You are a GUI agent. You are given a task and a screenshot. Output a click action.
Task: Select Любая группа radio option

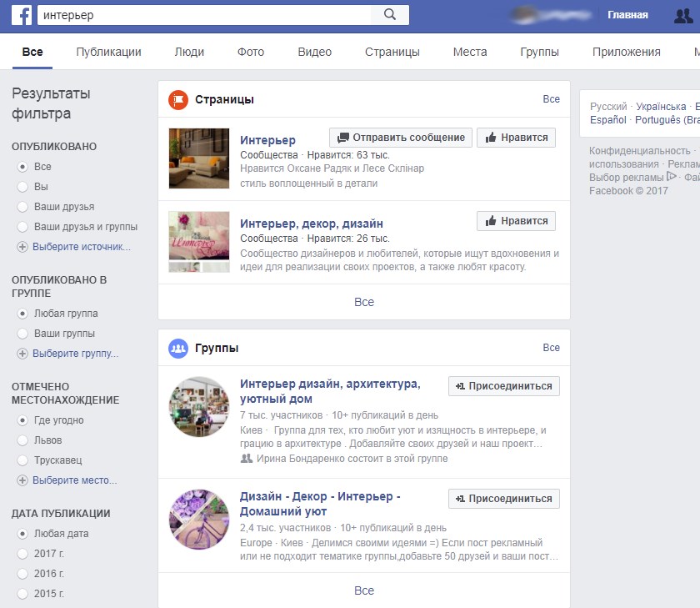click(x=22, y=314)
